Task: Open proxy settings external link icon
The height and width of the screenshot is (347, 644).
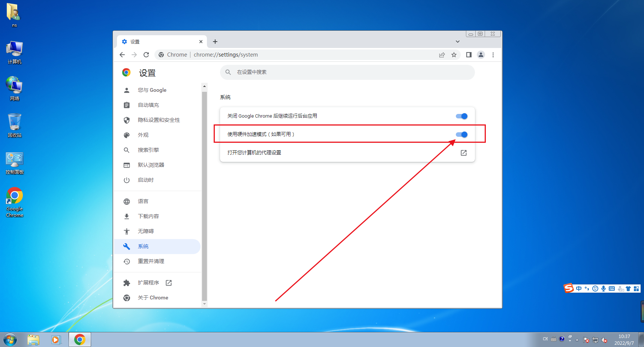Action: click(x=464, y=153)
